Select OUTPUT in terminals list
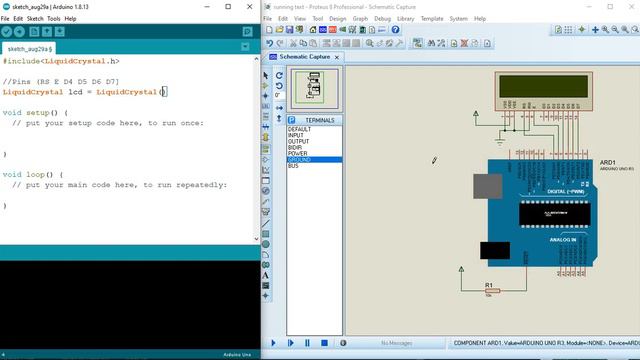The image size is (640, 360). coord(314,141)
